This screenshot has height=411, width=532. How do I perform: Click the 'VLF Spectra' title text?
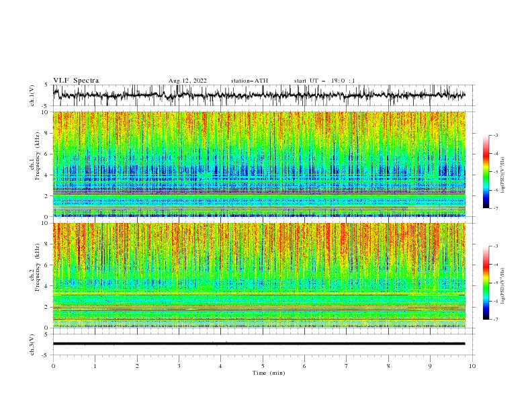[76, 81]
